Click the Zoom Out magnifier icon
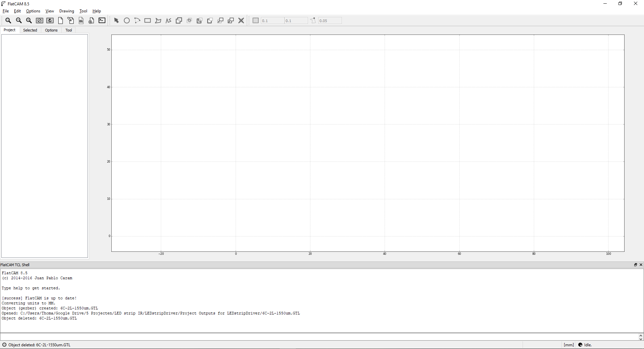The width and height of the screenshot is (644, 349). click(19, 21)
